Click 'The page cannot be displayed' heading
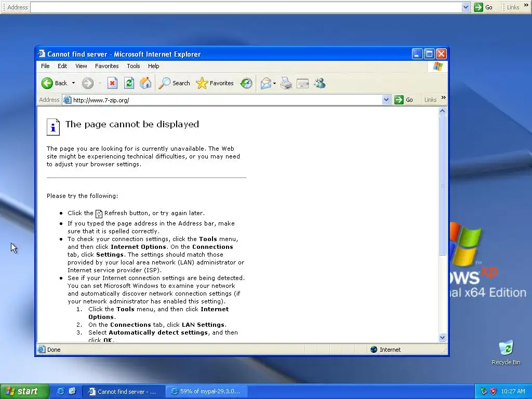The image size is (532, 399). 132,124
